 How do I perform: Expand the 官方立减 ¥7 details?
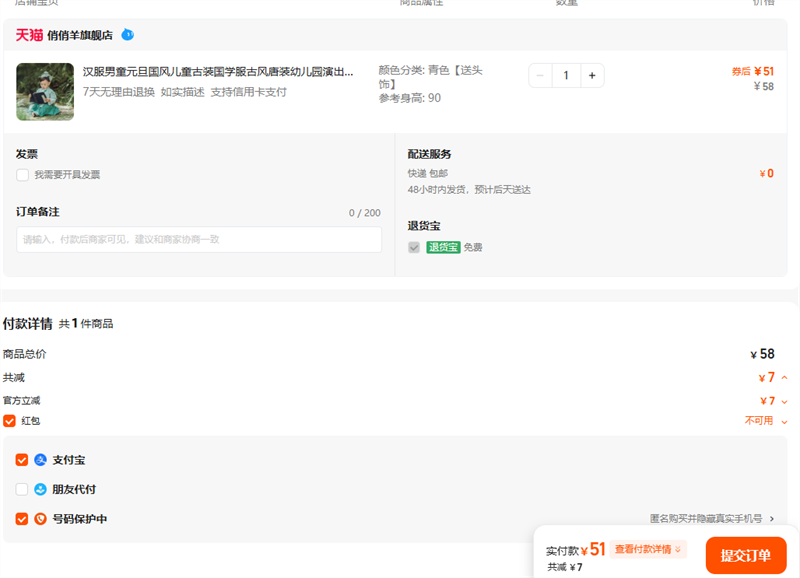(784, 401)
